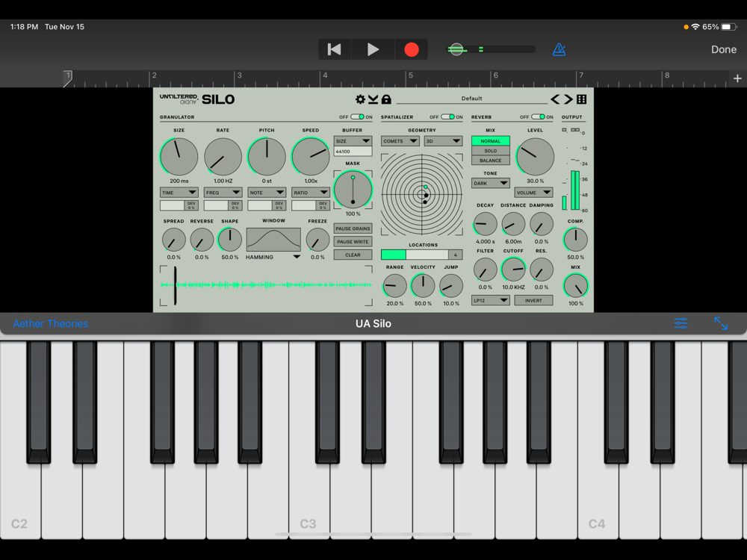This screenshot has width=747, height=560.
Task: Select BALANCE reverb mix mode
Action: click(x=491, y=161)
